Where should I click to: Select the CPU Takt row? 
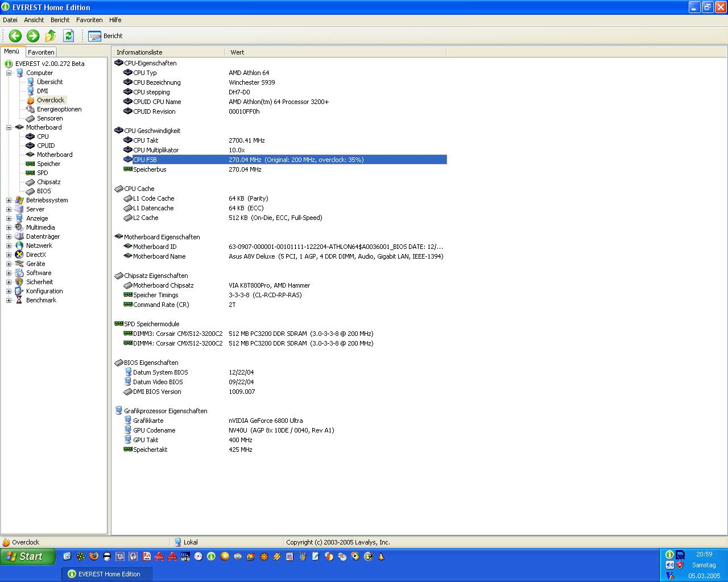tap(284, 140)
